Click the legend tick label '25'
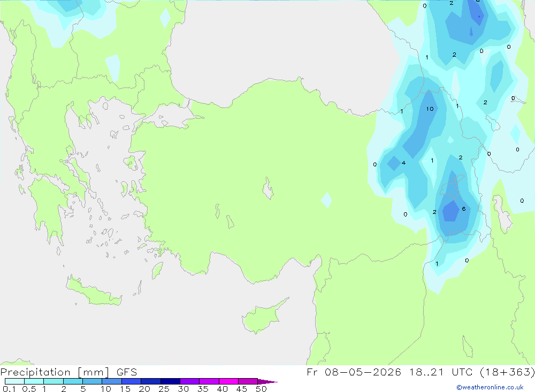 coord(164,389)
